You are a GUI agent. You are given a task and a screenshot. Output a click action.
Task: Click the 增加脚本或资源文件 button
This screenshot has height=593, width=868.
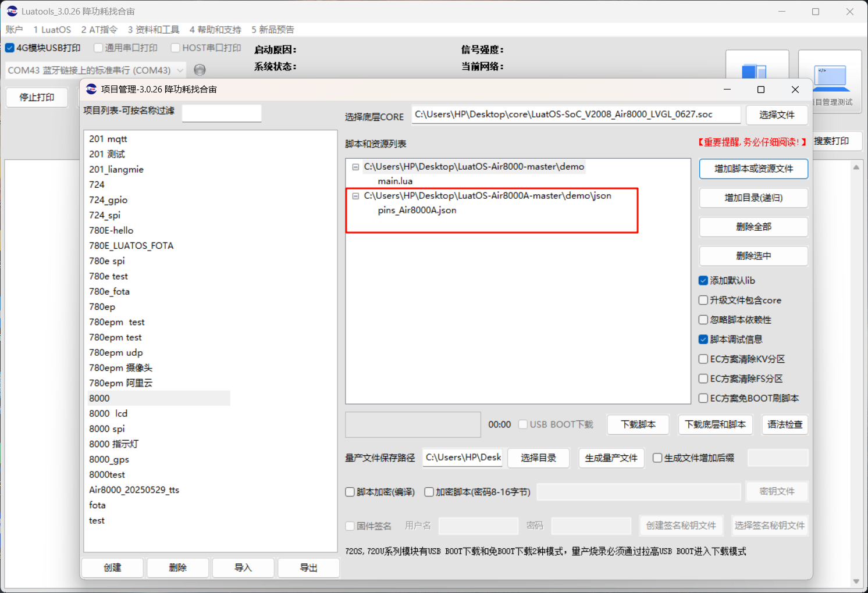coord(753,169)
